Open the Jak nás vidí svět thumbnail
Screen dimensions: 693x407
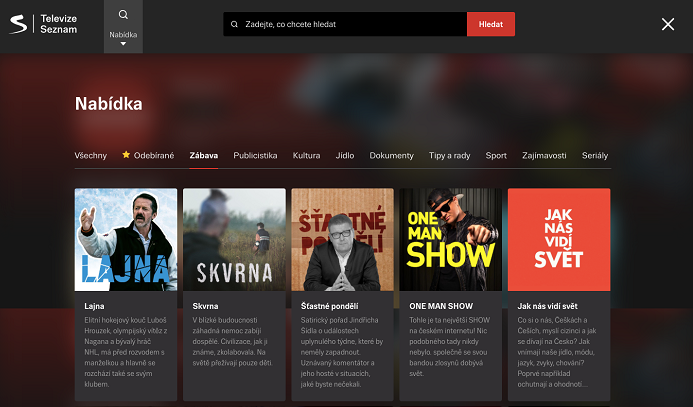click(558, 240)
